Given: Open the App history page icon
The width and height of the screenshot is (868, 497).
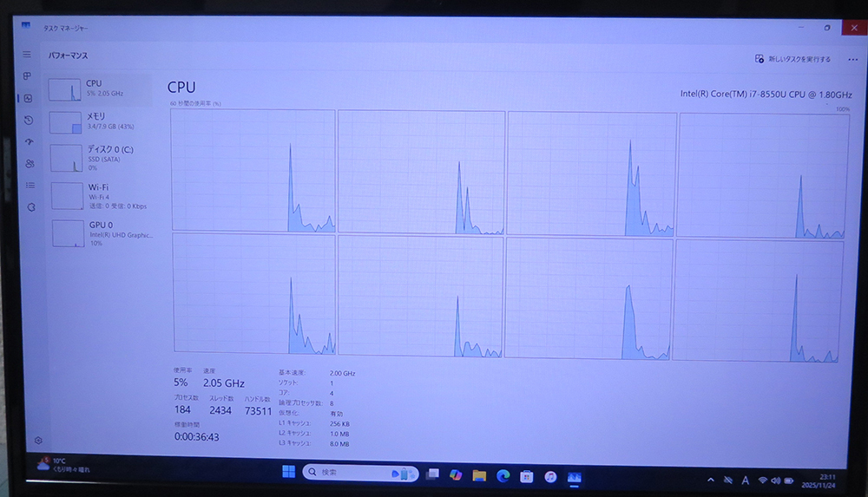Looking at the screenshot, I should coord(29,120).
